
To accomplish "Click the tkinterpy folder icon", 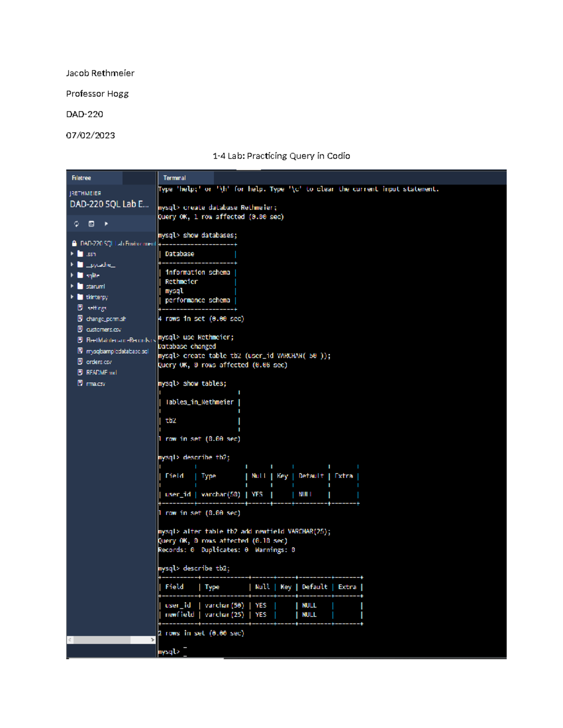I will (80, 297).
